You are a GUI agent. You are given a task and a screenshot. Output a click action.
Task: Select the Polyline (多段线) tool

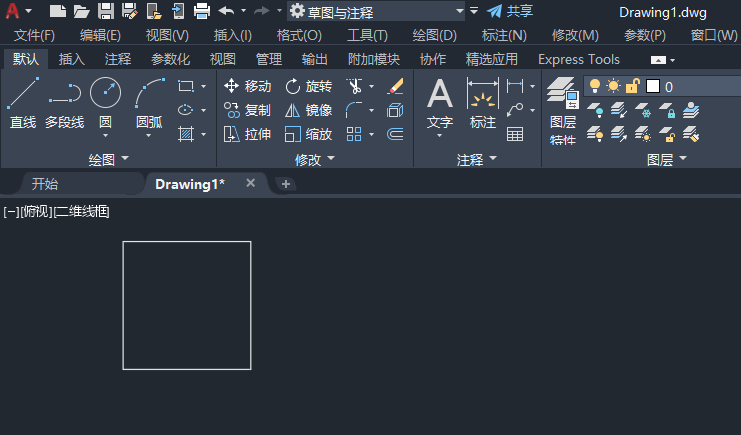click(x=65, y=104)
